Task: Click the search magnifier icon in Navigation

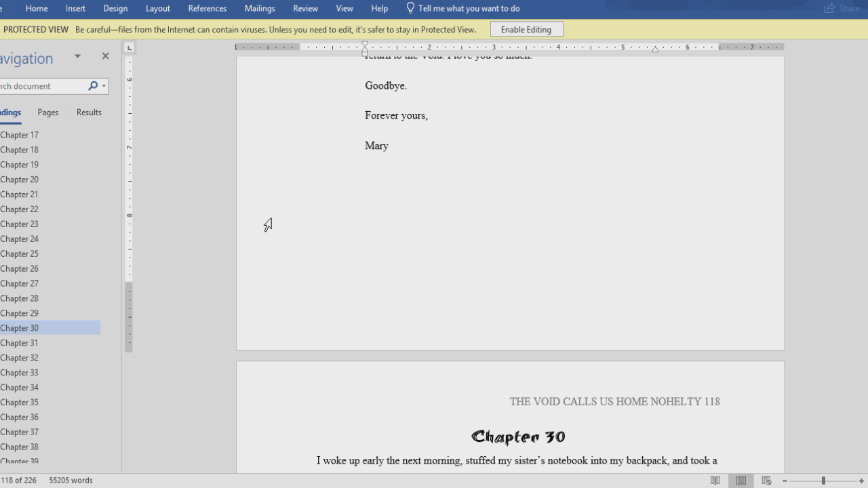Action: pyautogui.click(x=93, y=86)
